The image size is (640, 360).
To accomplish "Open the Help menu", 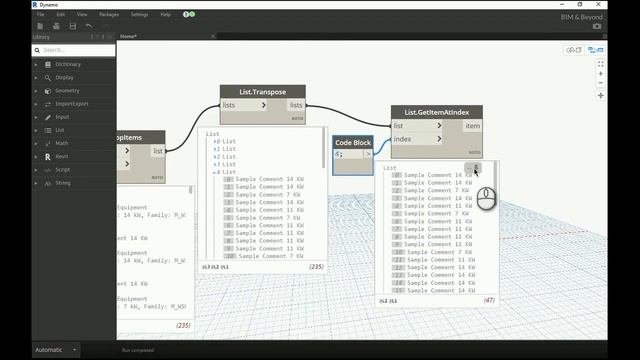I will pyautogui.click(x=165, y=14).
